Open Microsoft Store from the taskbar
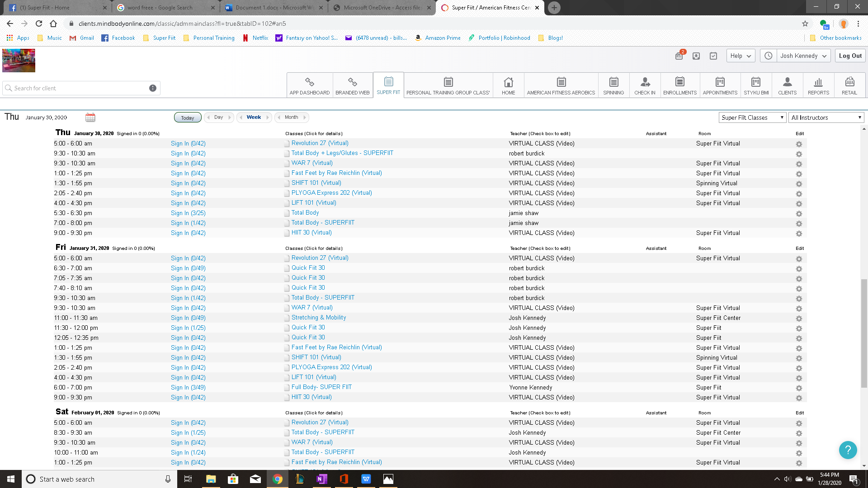868x488 pixels. point(233,479)
